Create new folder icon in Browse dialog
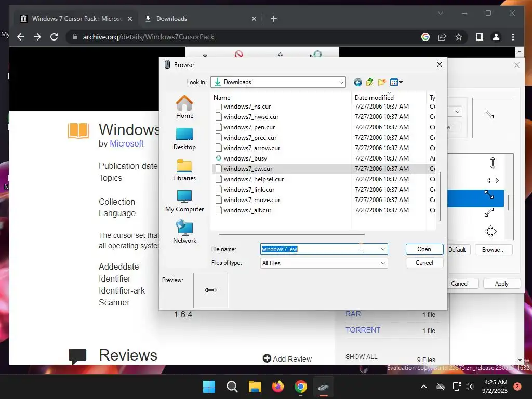Image resolution: width=532 pixels, height=399 pixels. click(x=382, y=82)
